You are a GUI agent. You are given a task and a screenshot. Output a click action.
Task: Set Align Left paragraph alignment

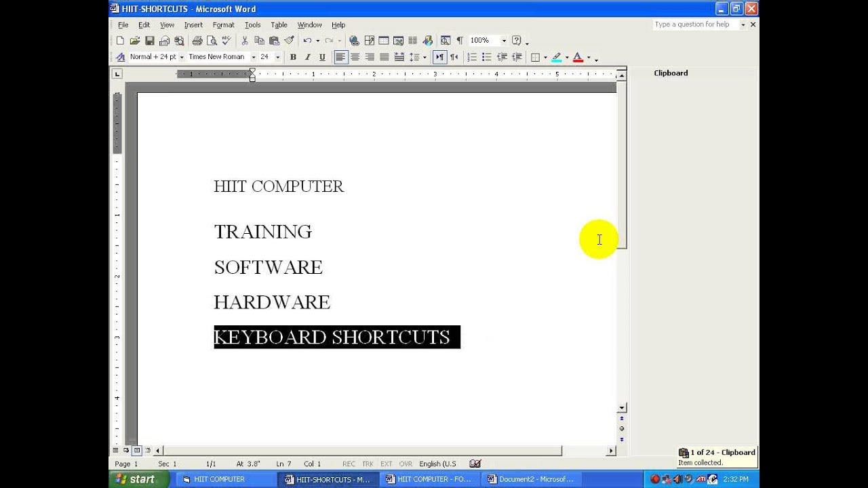pos(340,57)
